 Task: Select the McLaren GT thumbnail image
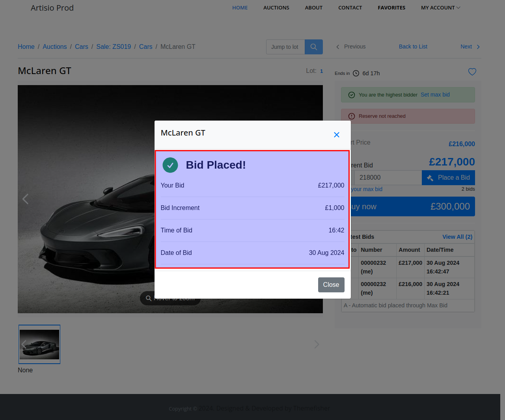tap(39, 344)
